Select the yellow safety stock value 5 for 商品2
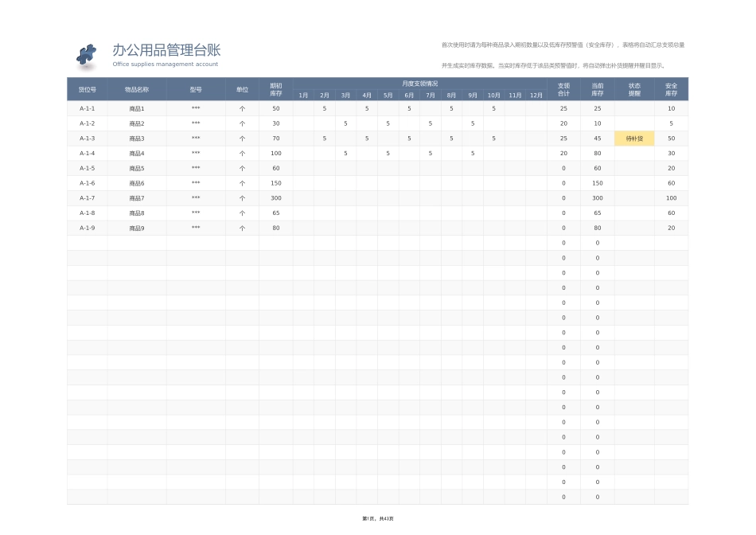Screen dimensions: 756x535 coord(671,123)
